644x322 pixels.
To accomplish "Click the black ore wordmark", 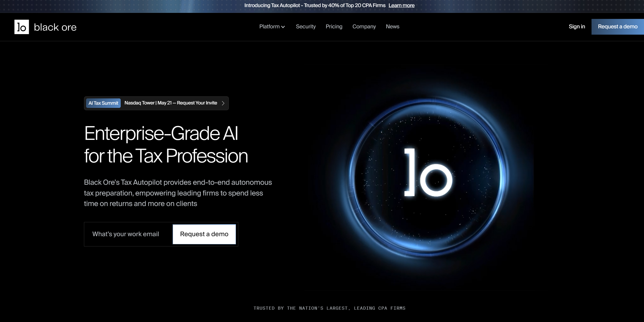I will point(55,27).
